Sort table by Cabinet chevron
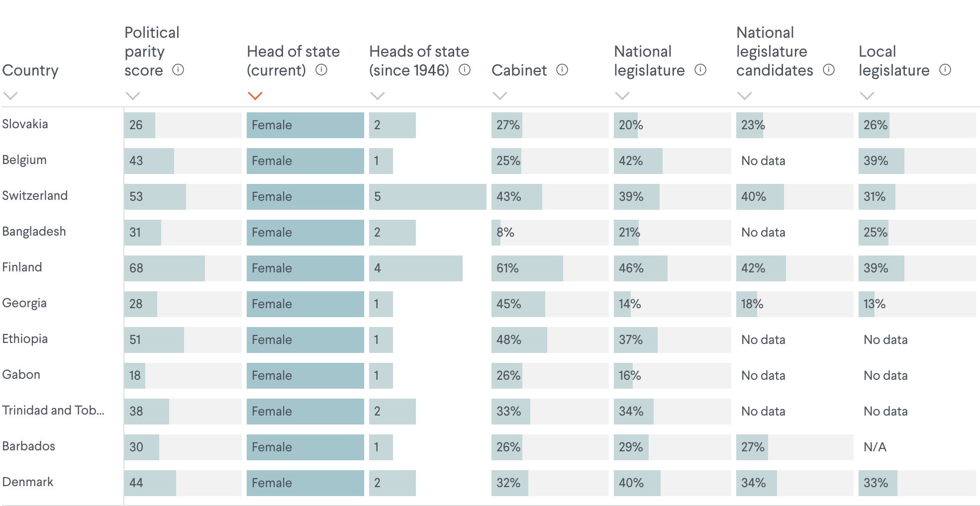 500,96
